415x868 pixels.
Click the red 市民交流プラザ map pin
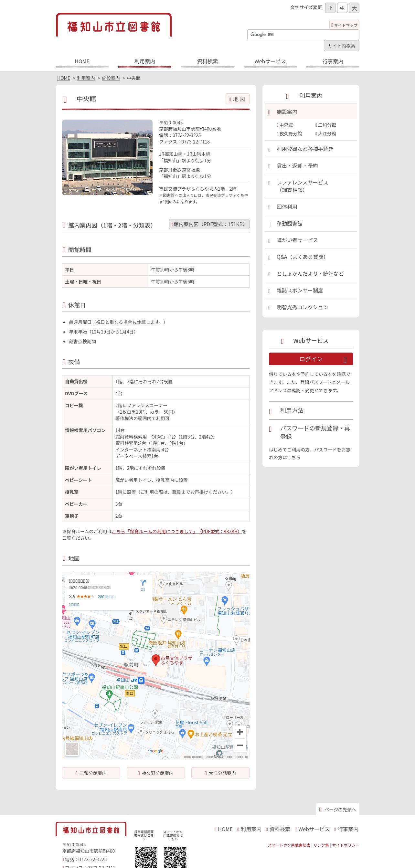pyautogui.click(x=155, y=661)
